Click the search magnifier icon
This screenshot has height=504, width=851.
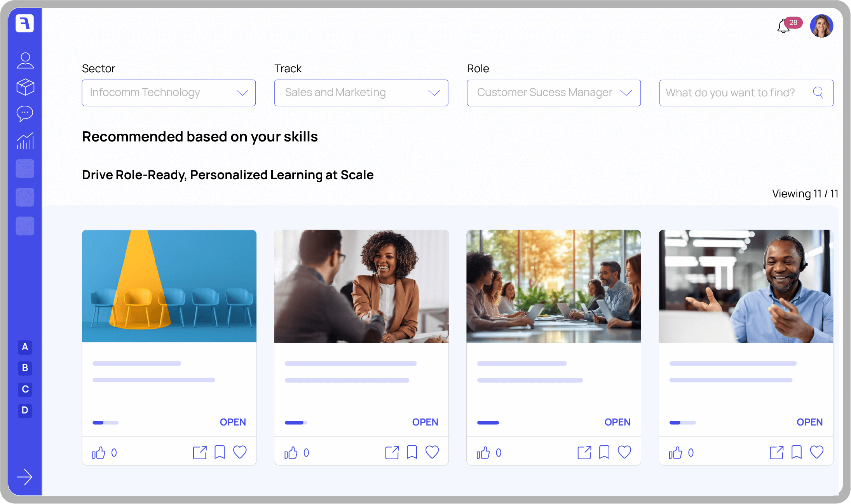818,92
